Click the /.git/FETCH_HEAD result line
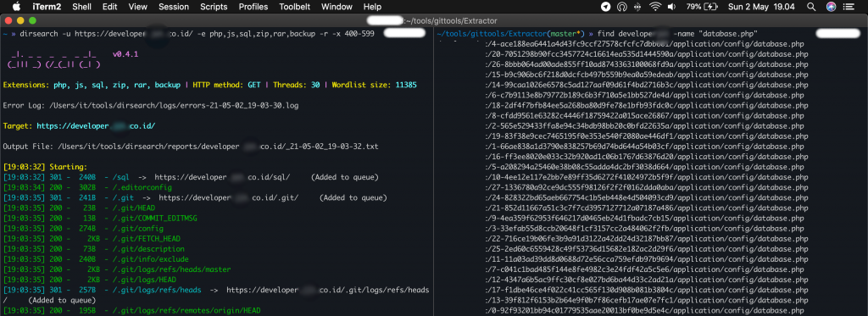The width and height of the screenshot is (868, 316). [92, 239]
